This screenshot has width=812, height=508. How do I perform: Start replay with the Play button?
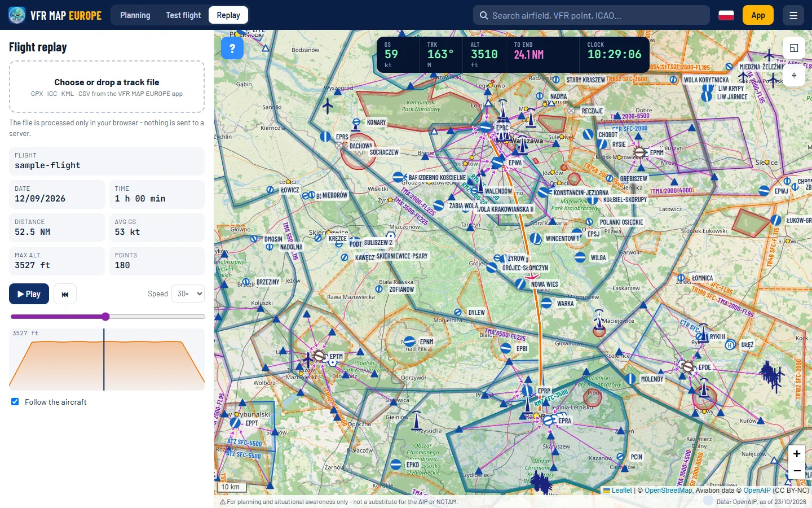click(x=29, y=294)
